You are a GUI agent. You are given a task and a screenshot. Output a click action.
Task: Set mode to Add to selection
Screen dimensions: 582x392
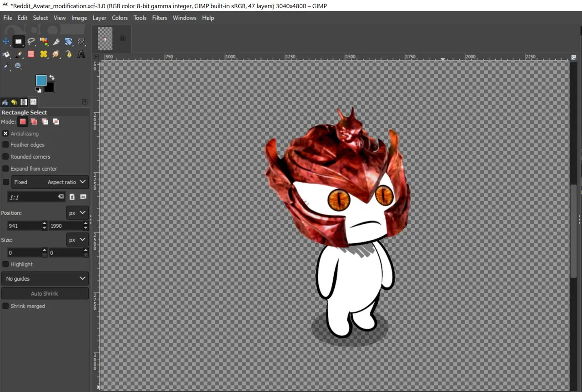pos(34,121)
